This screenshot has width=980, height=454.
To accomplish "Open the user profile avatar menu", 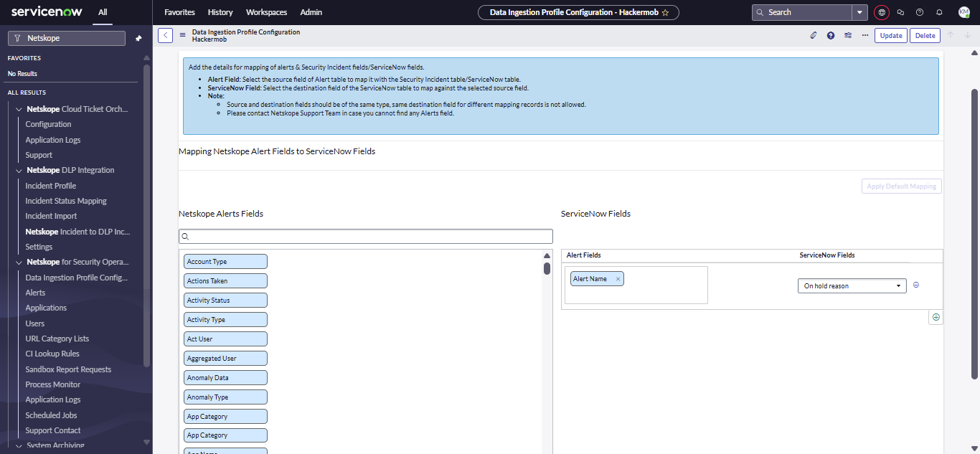I will pyautogui.click(x=963, y=12).
